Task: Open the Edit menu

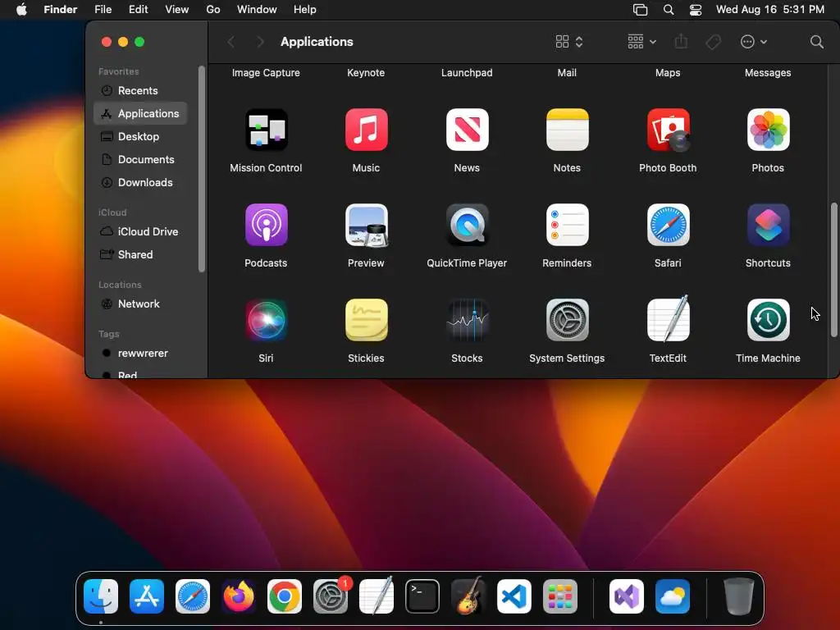Action: pyautogui.click(x=138, y=10)
